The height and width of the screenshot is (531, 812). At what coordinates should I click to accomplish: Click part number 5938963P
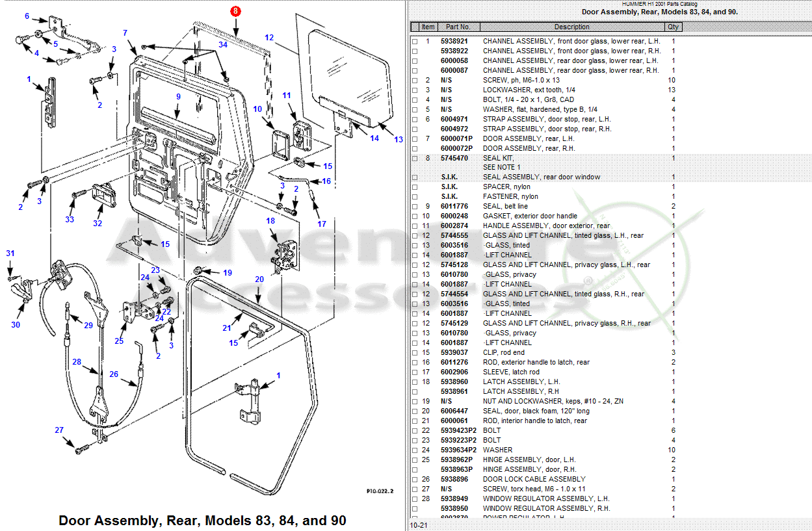456,470
